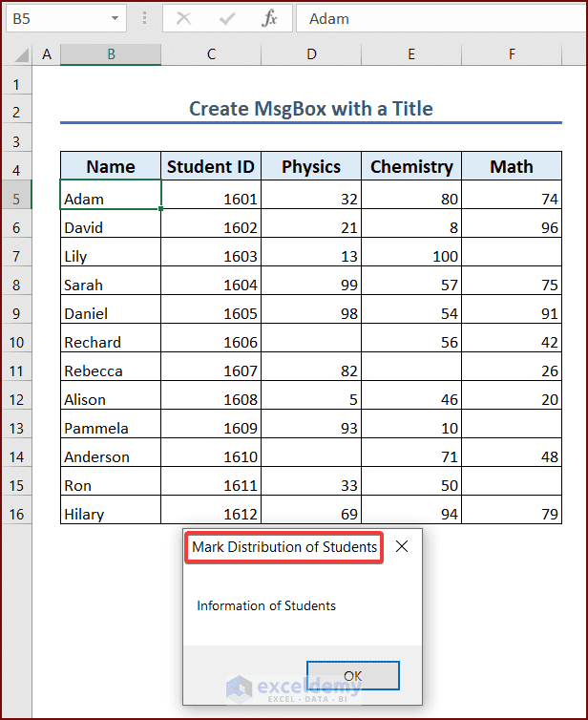Select the cell containing 'Daniel'
Screen dimensions: 588x720
(111, 309)
